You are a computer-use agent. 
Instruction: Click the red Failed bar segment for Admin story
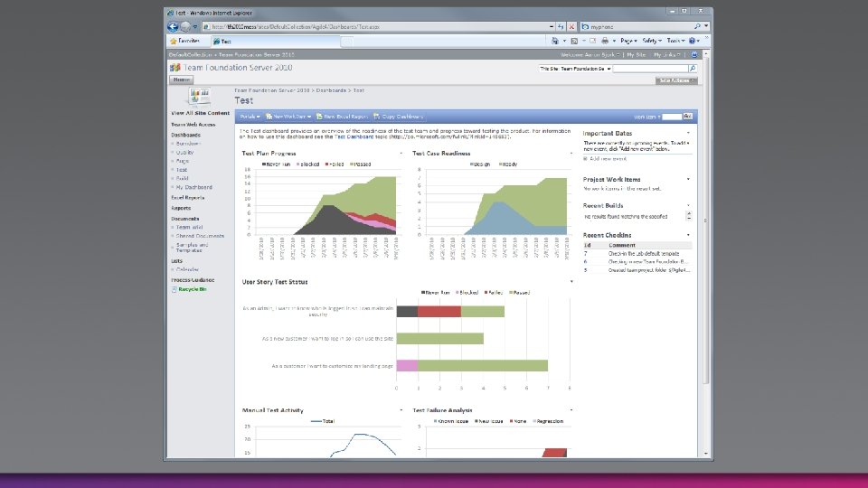point(439,312)
